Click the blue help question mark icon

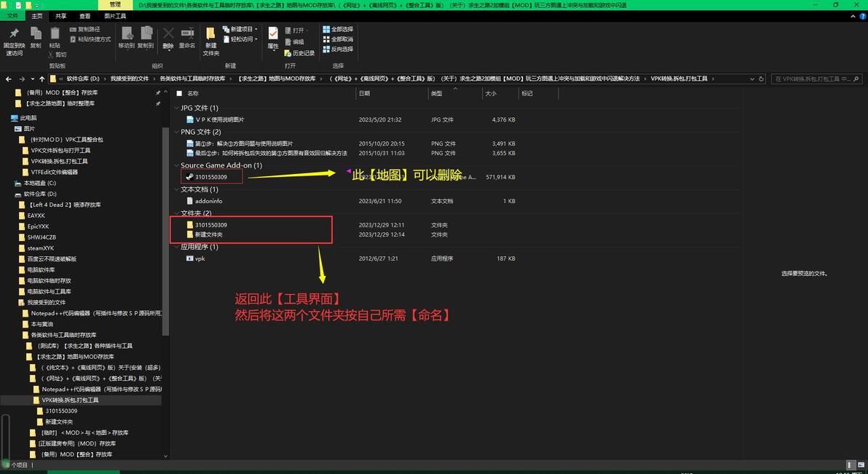click(862, 17)
